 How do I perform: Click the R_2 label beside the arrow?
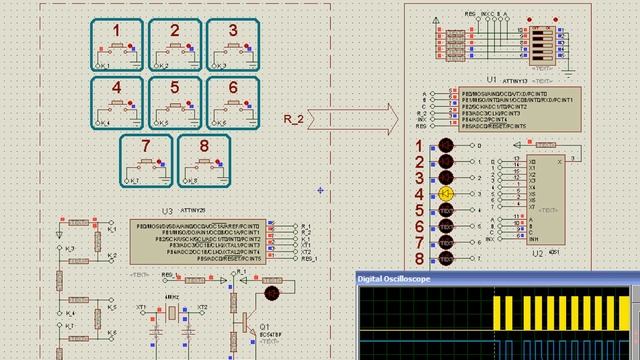(293, 119)
